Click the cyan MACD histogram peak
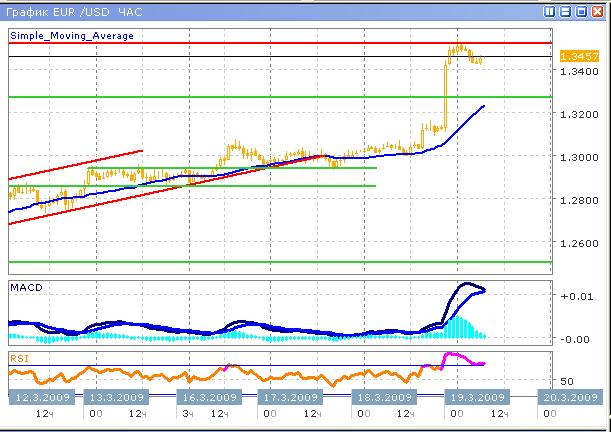The image size is (611, 432). click(x=462, y=322)
